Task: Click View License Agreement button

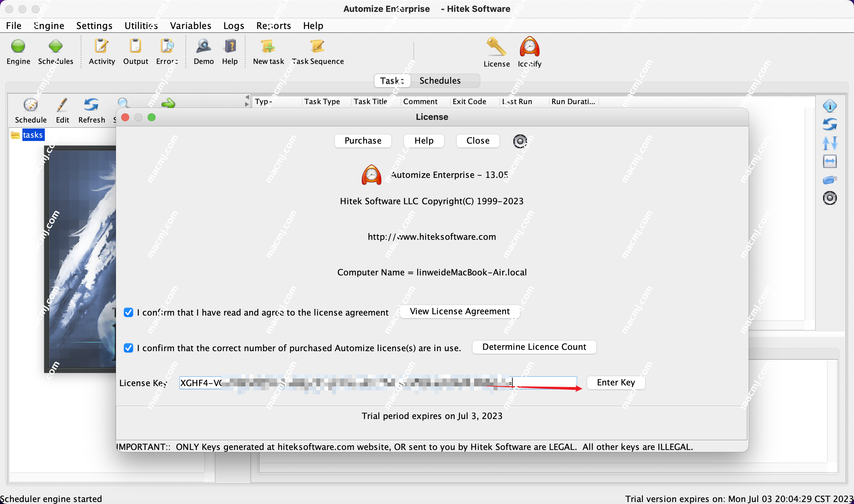Action: (x=460, y=311)
